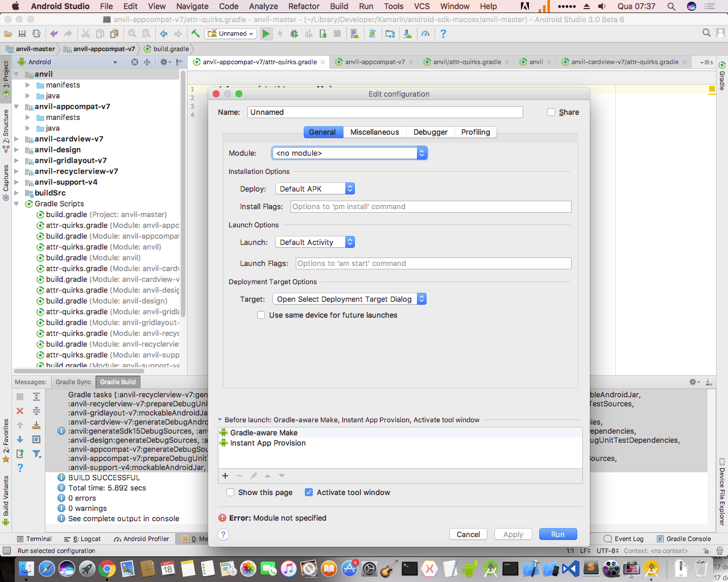Click the red X close icon in Messages
This screenshot has width=728, height=582.
pyautogui.click(x=20, y=411)
